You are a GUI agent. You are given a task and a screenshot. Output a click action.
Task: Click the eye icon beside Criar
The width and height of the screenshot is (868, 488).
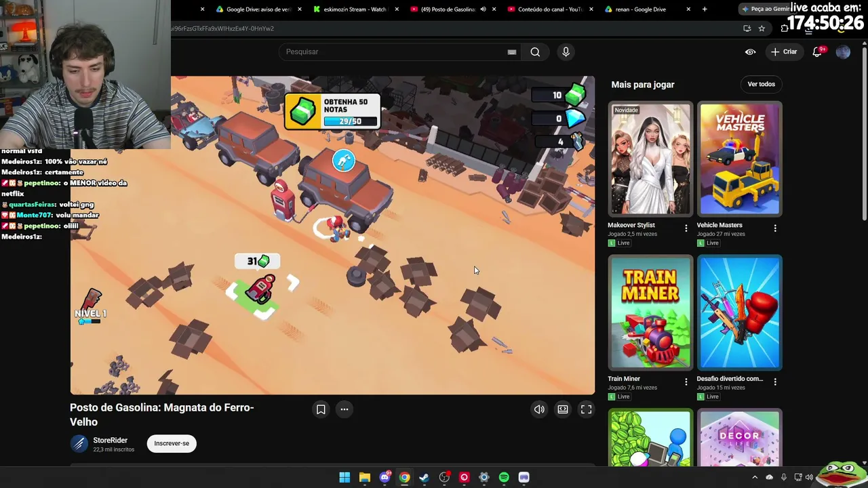click(750, 52)
